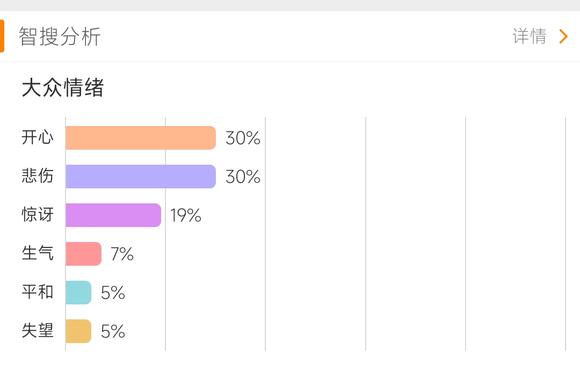Tap the pink 生气 bar
This screenshot has width=580, height=368.
click(83, 254)
